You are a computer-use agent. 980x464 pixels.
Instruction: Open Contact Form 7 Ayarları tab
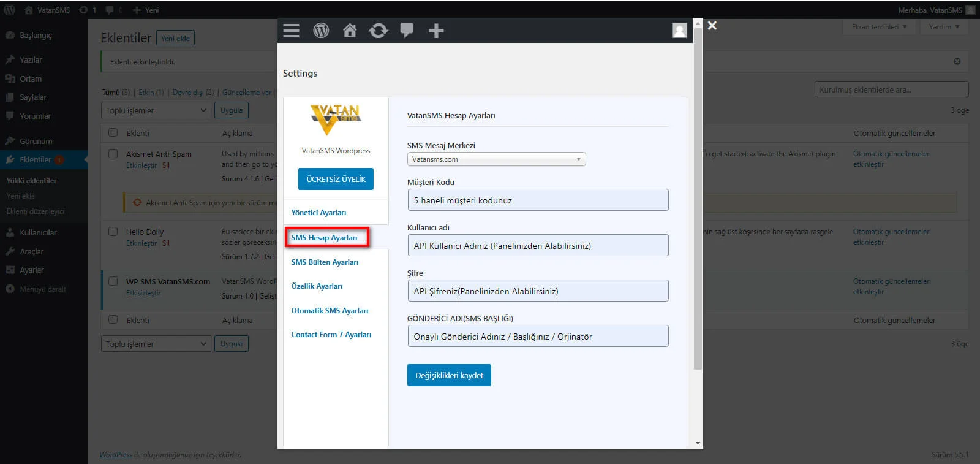point(331,335)
